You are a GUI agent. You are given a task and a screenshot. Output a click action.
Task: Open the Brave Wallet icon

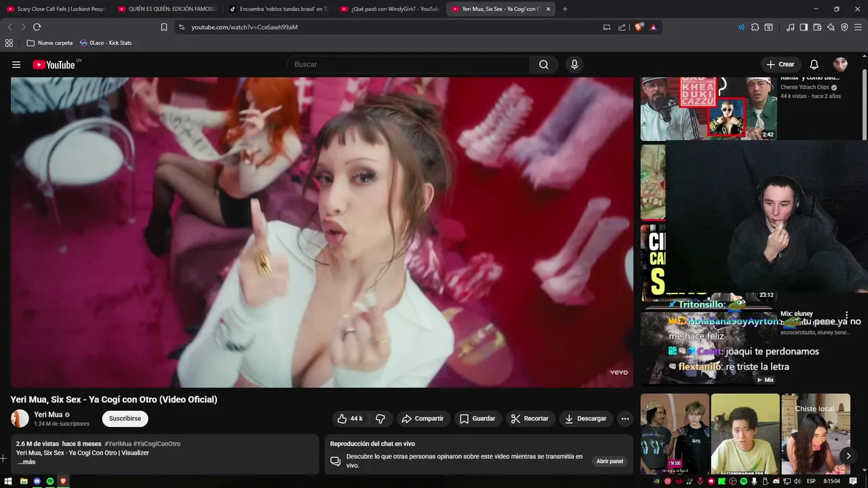pyautogui.click(x=817, y=27)
